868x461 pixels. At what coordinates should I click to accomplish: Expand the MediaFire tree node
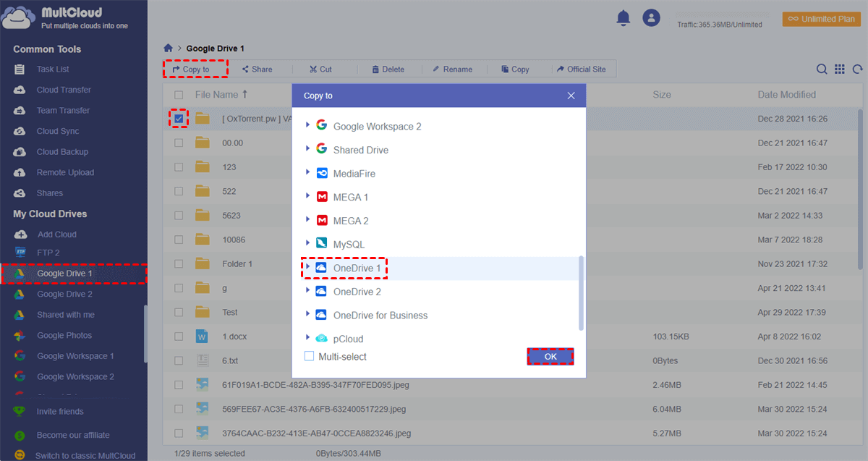308,173
